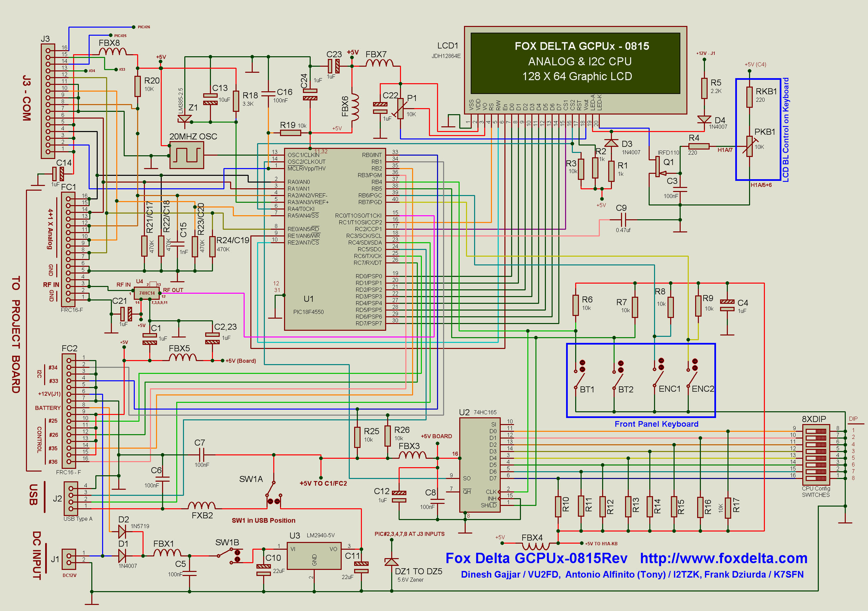Select the P1 10K potentiometer
Viewport: 868px width, 611px height.
click(400, 109)
